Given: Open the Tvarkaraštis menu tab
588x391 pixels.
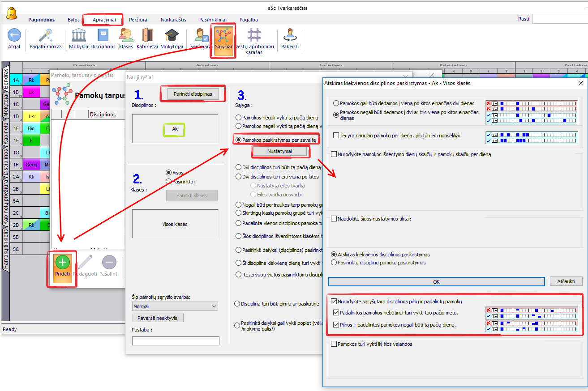Looking at the screenshot, I should (173, 20).
